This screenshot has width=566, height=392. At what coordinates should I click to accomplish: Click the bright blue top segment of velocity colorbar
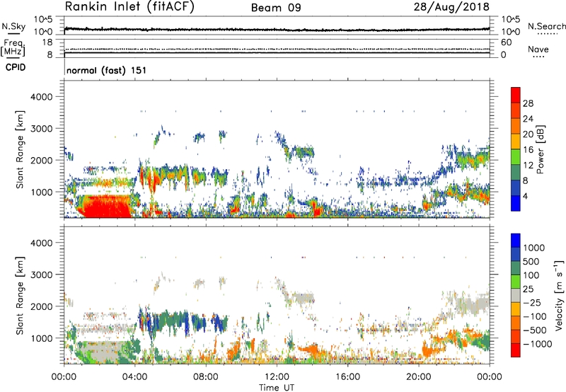(516, 241)
